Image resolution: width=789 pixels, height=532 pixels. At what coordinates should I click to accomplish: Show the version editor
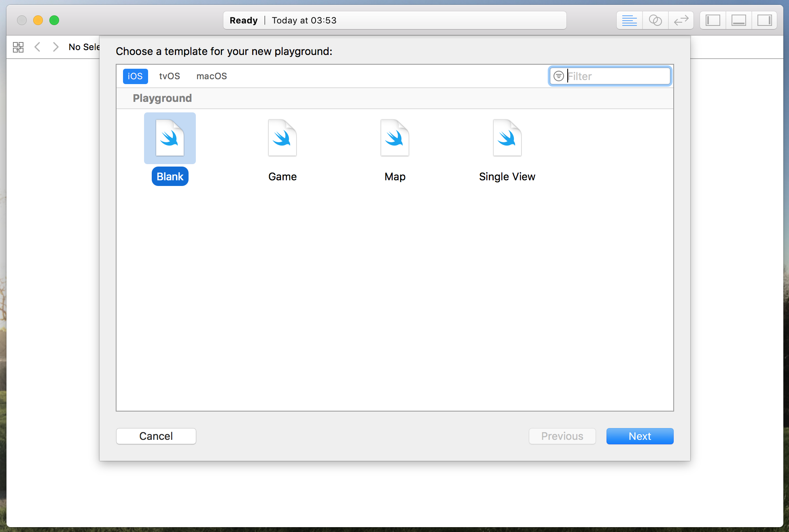click(681, 20)
